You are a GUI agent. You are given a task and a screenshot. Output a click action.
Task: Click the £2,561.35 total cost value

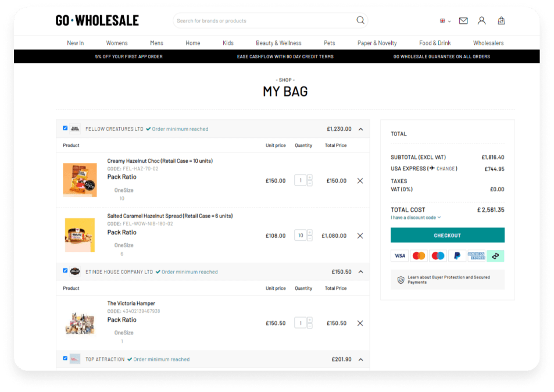pos(491,210)
